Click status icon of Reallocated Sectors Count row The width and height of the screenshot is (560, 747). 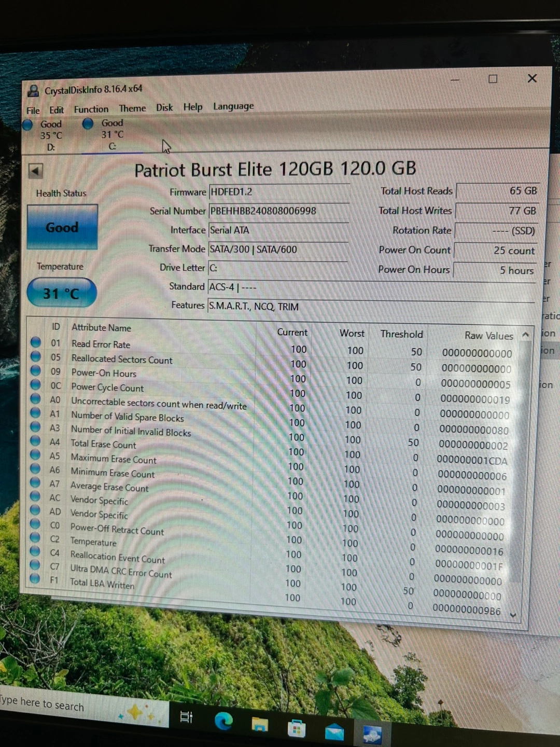click(x=36, y=356)
